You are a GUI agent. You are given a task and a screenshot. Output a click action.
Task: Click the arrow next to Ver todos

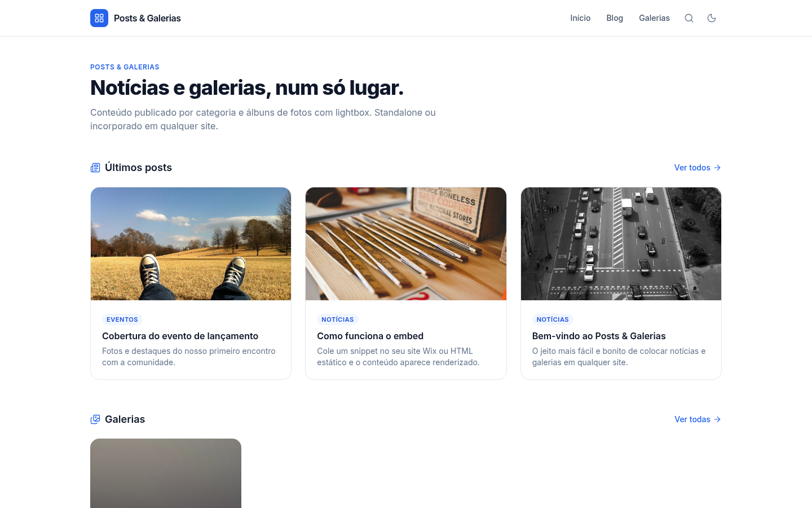[717, 168]
